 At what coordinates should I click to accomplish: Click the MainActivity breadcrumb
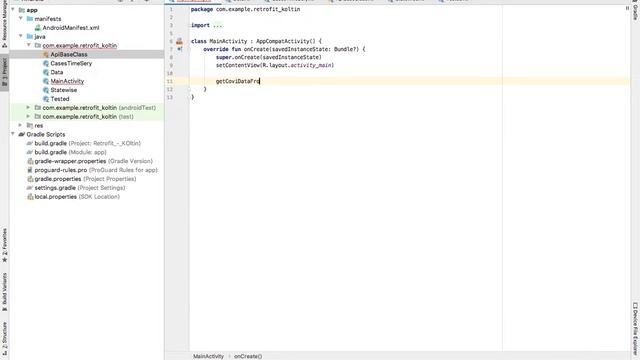[x=208, y=356]
